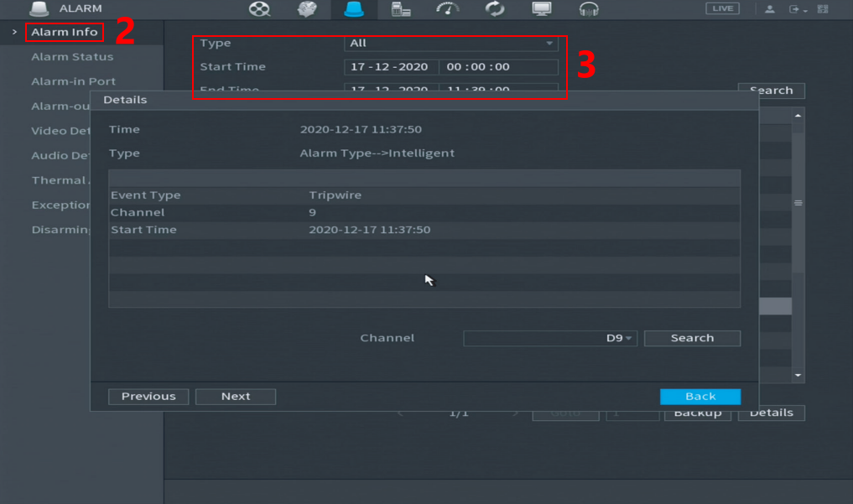Click the gauge meter icon in top bar
The height and width of the screenshot is (504, 853).
click(x=448, y=9)
